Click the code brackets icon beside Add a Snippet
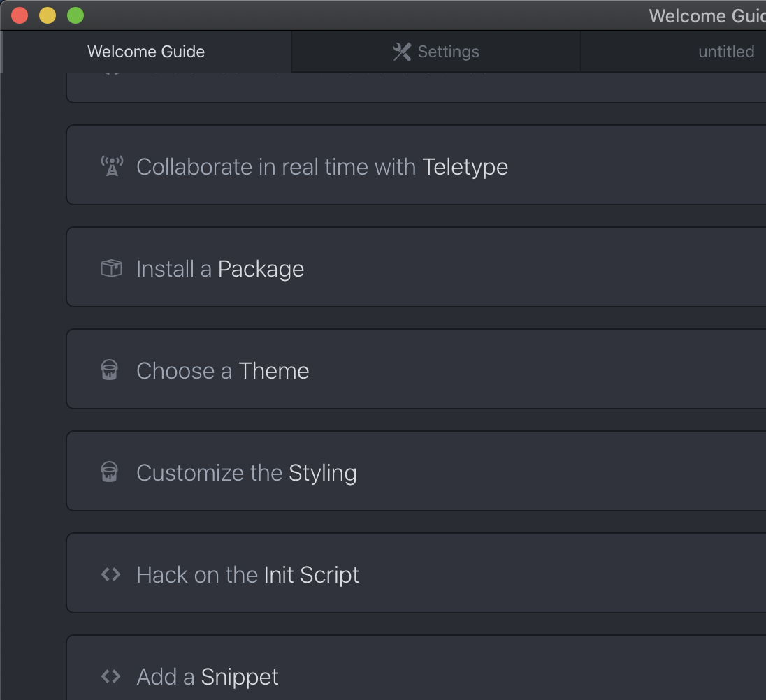The width and height of the screenshot is (766, 700). click(110, 676)
